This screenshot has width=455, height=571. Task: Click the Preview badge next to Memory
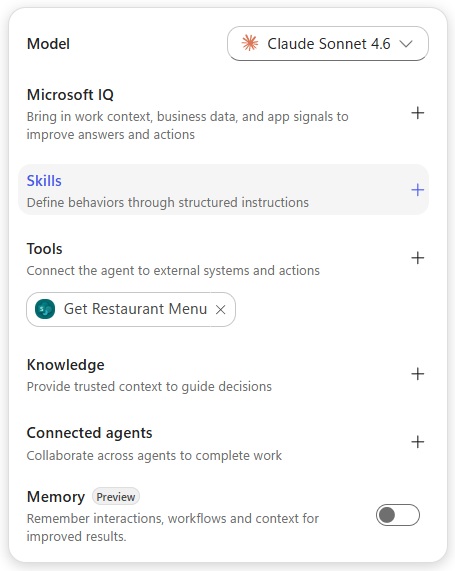[115, 497]
